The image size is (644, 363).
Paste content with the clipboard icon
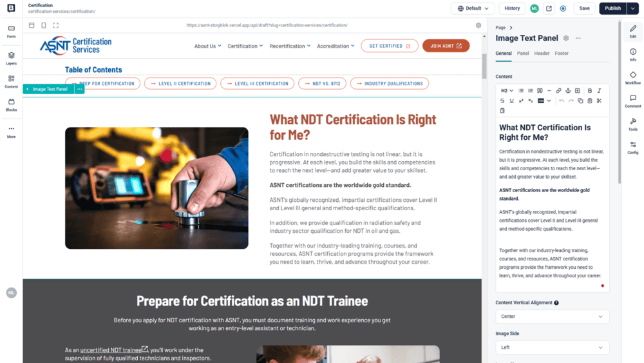click(590, 101)
